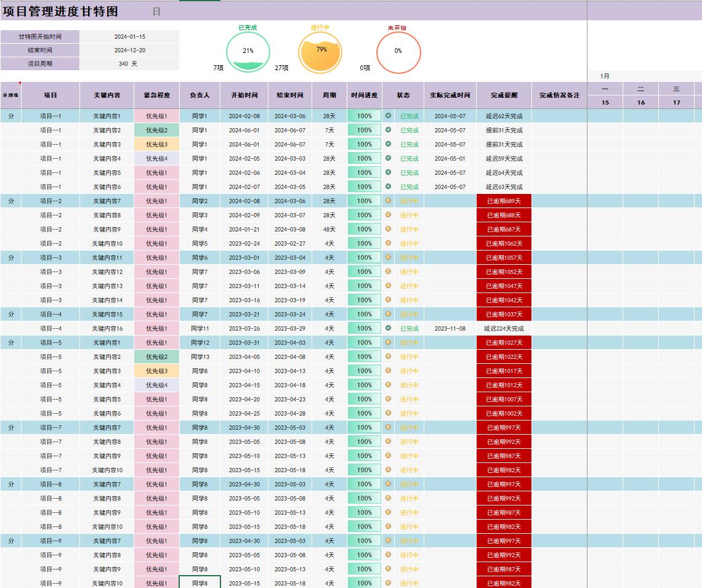
Task: Edit the 甘特图开始时间 date 2024-01-15
Action: 130,37
